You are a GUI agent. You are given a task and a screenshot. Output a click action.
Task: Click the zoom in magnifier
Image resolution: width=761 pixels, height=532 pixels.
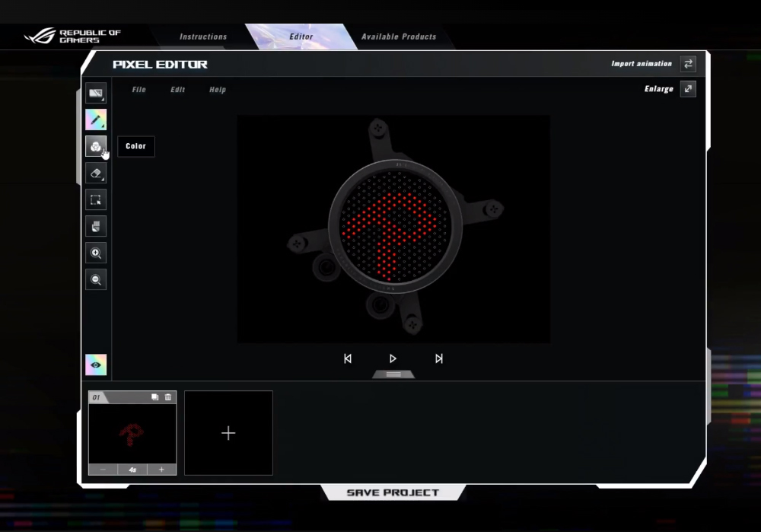point(96,253)
